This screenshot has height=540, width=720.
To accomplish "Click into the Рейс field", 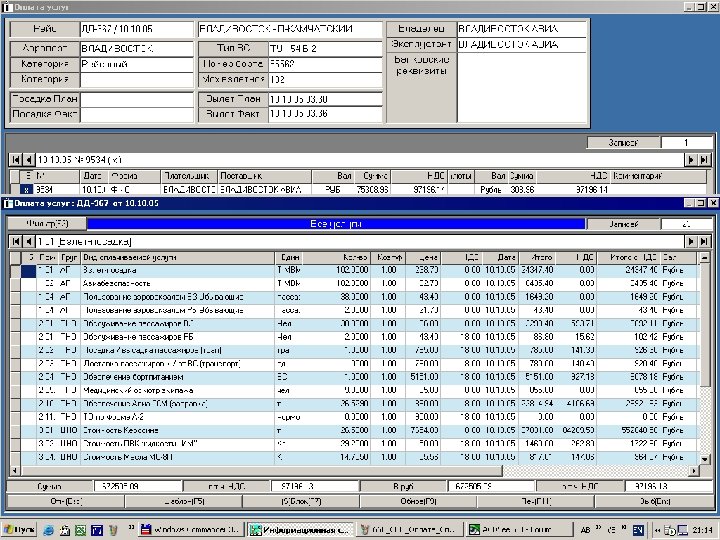I will tap(137, 29).
